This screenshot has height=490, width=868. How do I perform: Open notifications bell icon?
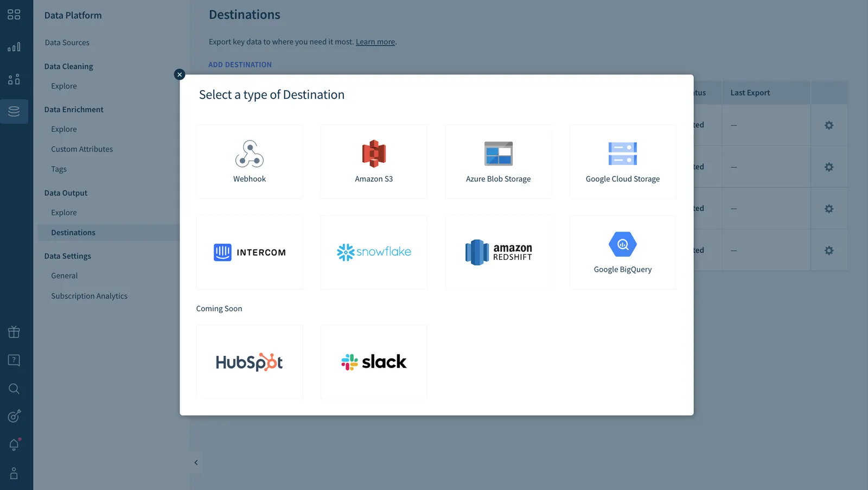[14, 444]
